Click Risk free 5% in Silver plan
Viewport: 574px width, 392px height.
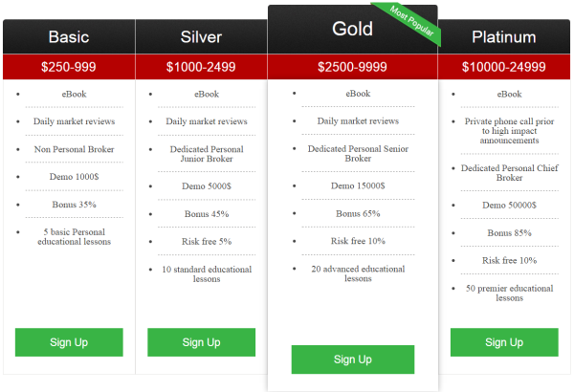pyautogui.click(x=207, y=242)
